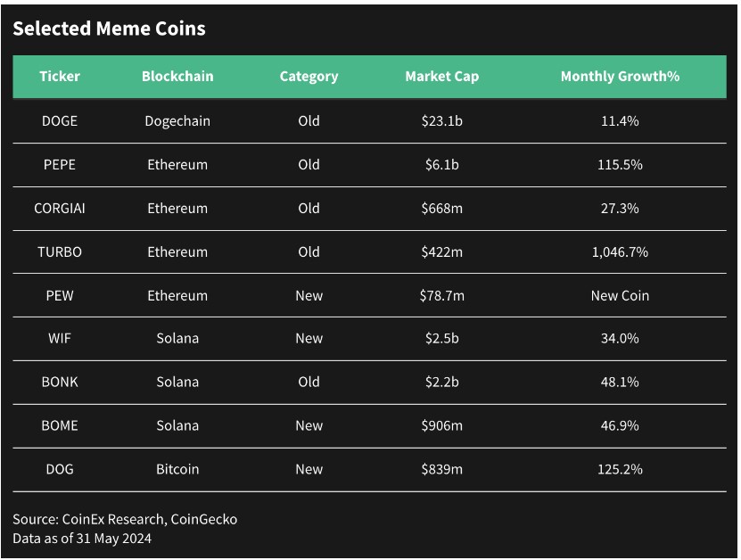
Task: Click DOG's 125.2% growth value
Action: 620,469
